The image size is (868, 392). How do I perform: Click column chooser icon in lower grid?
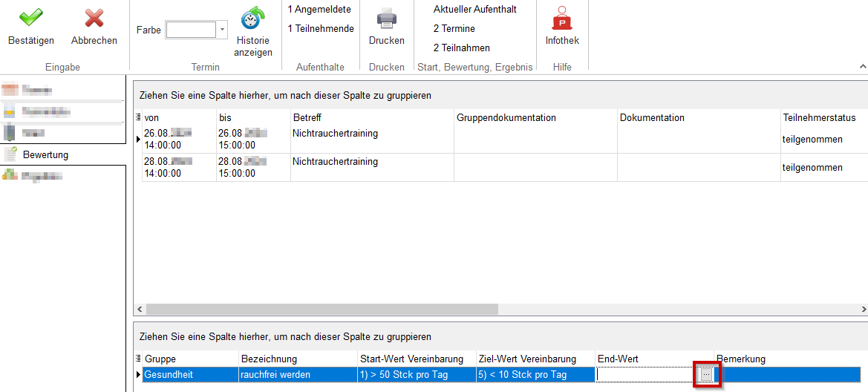(x=138, y=359)
